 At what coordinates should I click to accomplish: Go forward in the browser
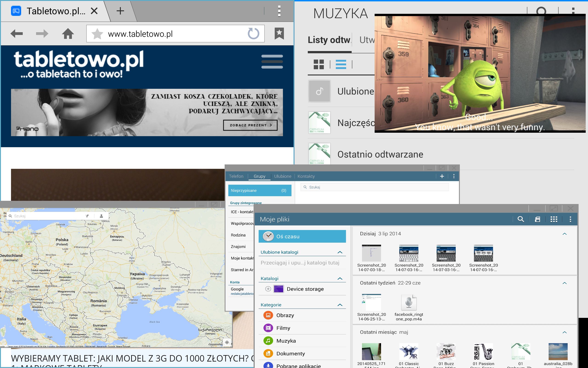click(x=42, y=34)
